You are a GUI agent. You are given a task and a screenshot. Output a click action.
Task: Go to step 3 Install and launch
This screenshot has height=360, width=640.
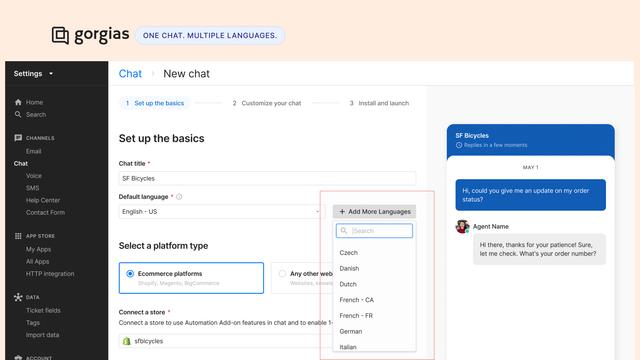coord(379,103)
